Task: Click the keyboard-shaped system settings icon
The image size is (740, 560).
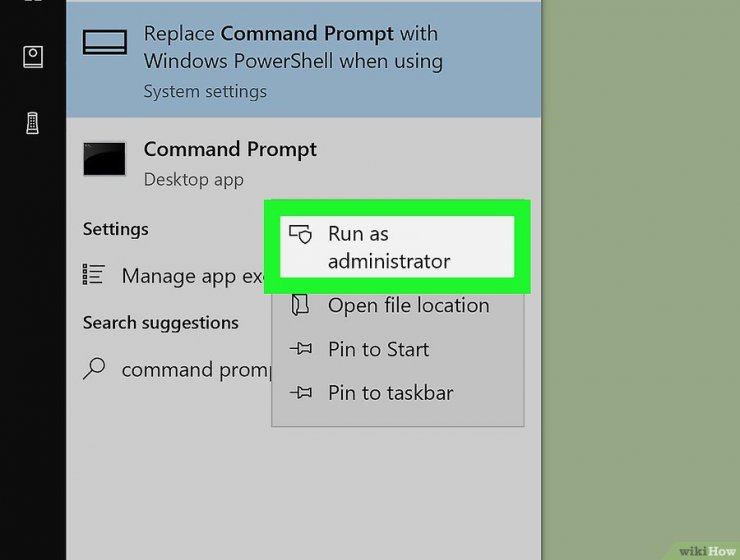Action: click(x=105, y=42)
